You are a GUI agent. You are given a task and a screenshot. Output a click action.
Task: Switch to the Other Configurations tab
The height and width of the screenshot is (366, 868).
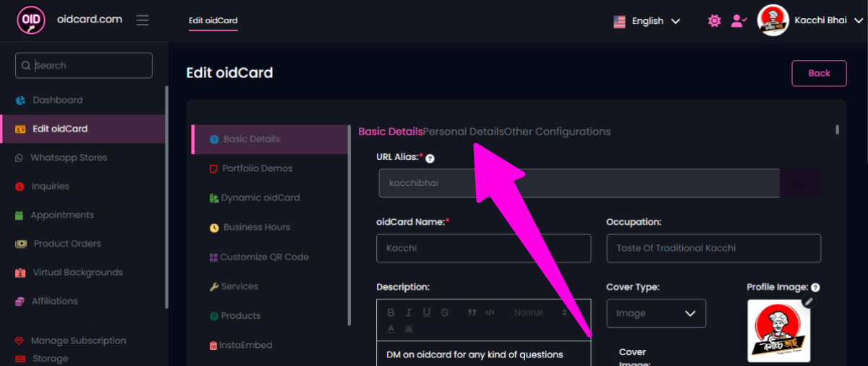click(558, 132)
